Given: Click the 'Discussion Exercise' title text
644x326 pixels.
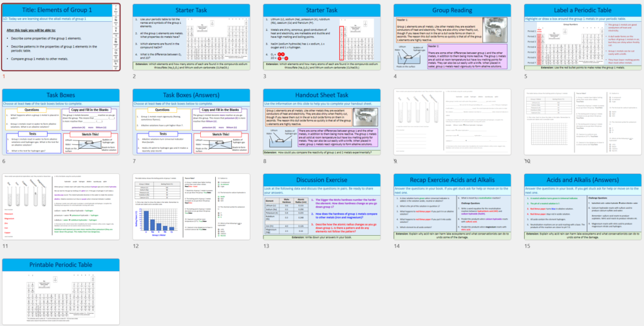Looking at the screenshot, I should (321, 180).
